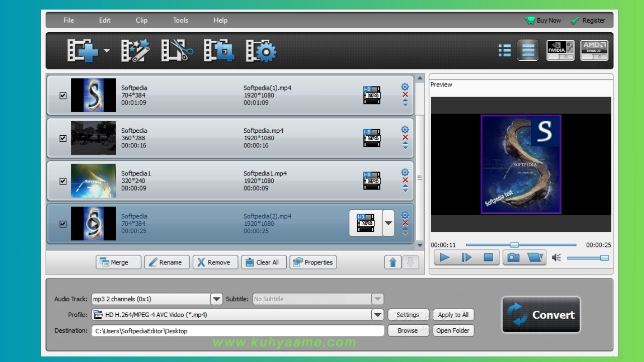Screen dimensions: 644x362
Task: Expand format dropdown on Softpedia(2).mp4 row
Action: tap(388, 223)
